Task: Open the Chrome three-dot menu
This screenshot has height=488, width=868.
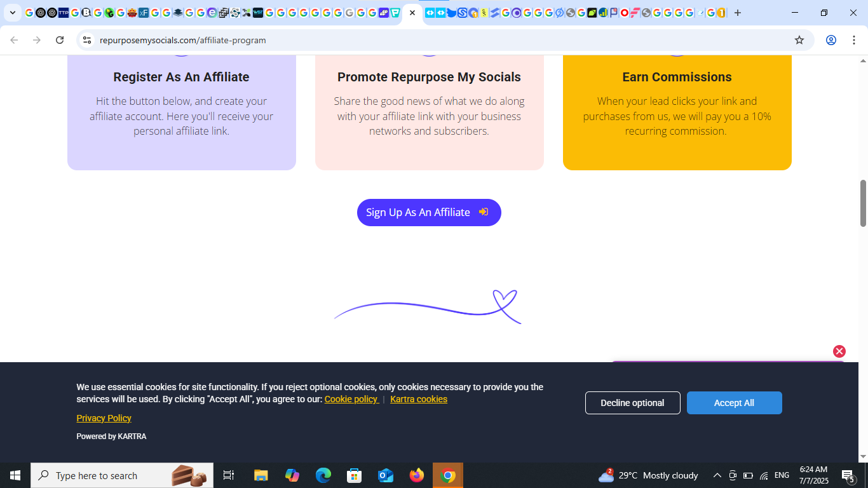Action: (854, 40)
